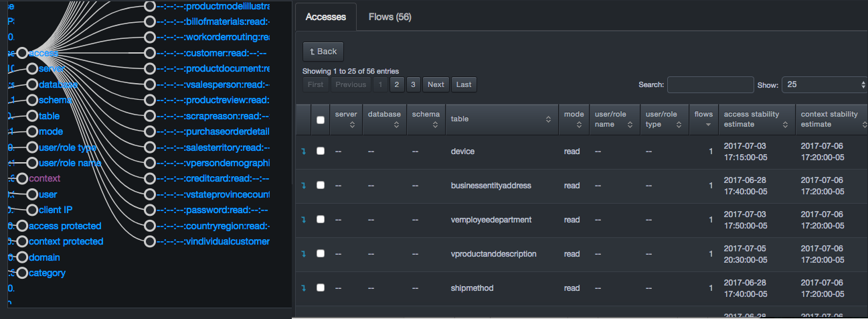Click the circle node for creditcard:read entry
Screen dimensions: 868x319
tap(150, 179)
